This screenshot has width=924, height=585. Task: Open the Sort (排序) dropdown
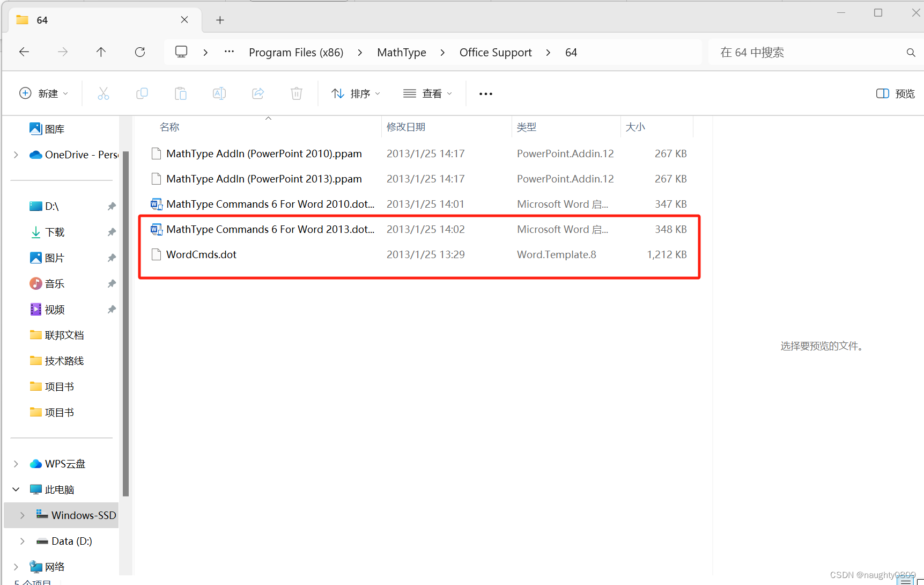pos(356,93)
